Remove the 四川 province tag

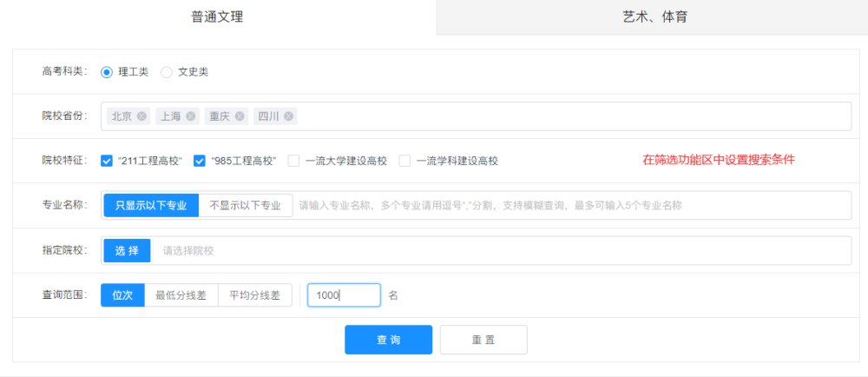288,116
